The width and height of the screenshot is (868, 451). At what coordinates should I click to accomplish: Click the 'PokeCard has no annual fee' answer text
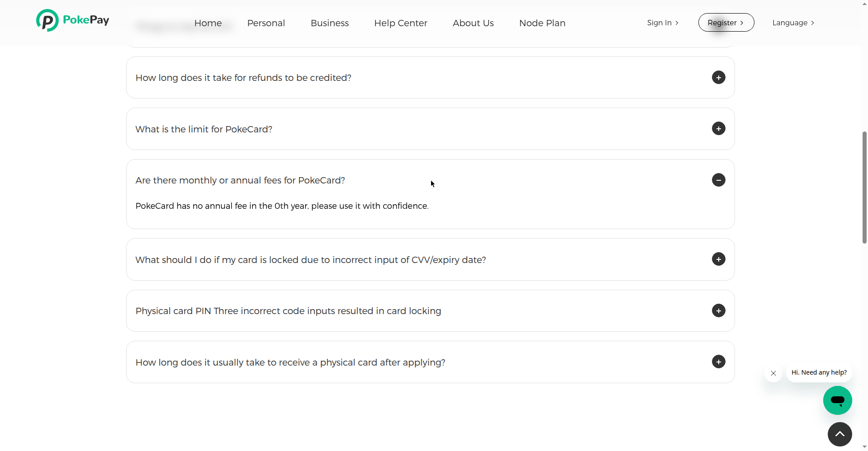coord(282,206)
